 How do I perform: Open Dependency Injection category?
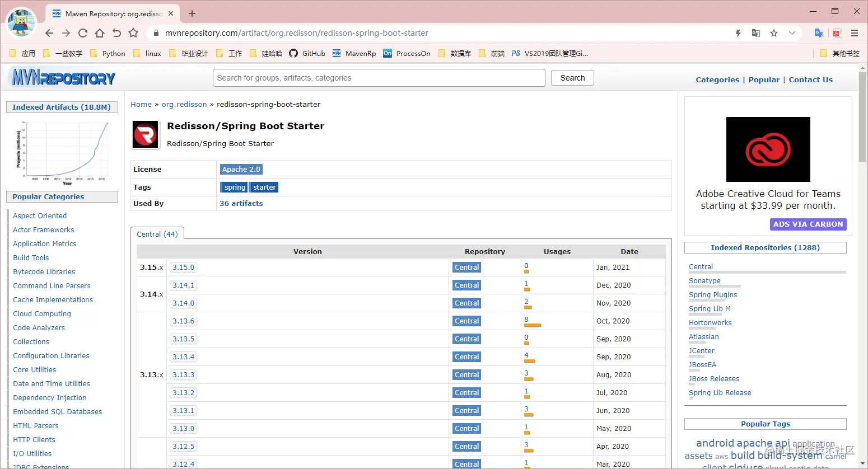50,397
